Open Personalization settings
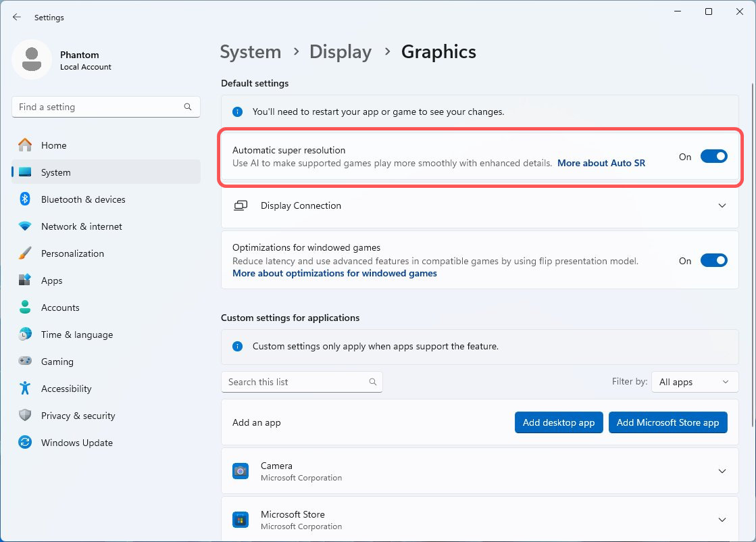Viewport: 756px width, 542px height. 106,253
